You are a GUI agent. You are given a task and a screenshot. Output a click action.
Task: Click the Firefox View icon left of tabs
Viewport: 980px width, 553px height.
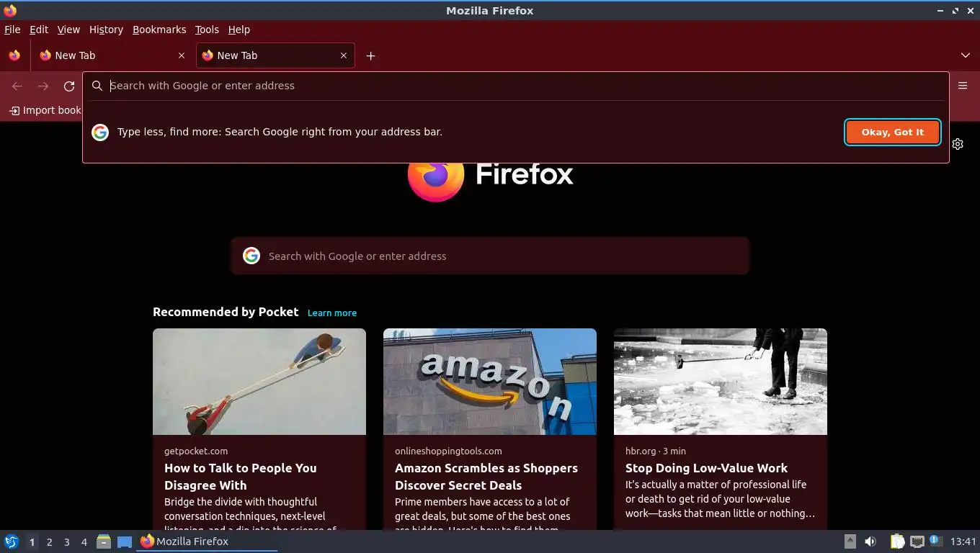[14, 55]
